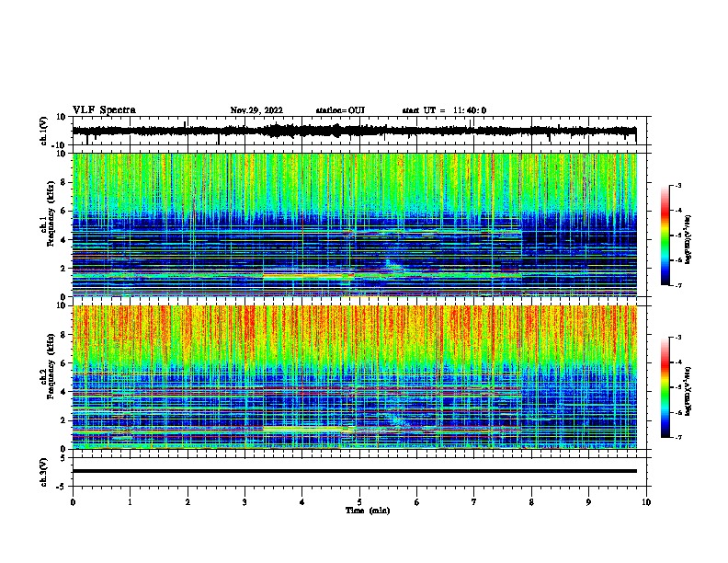Click inside the ch.2 spectrogram panel

point(354,377)
